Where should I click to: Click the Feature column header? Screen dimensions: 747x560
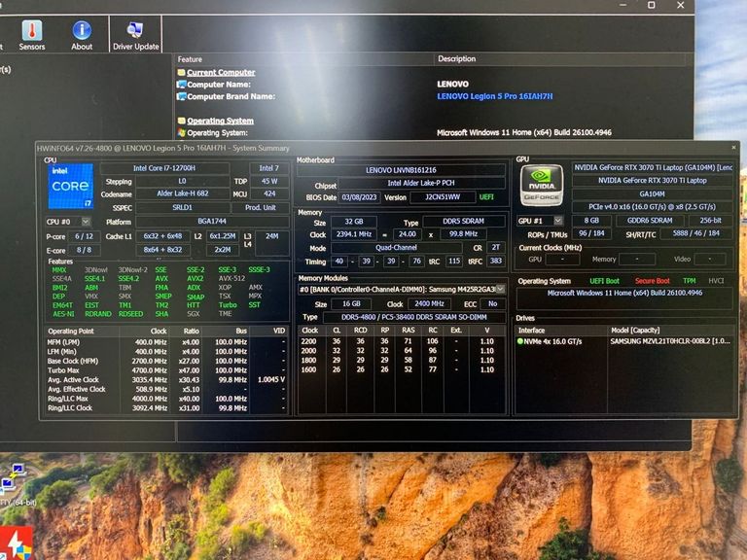pyautogui.click(x=190, y=59)
